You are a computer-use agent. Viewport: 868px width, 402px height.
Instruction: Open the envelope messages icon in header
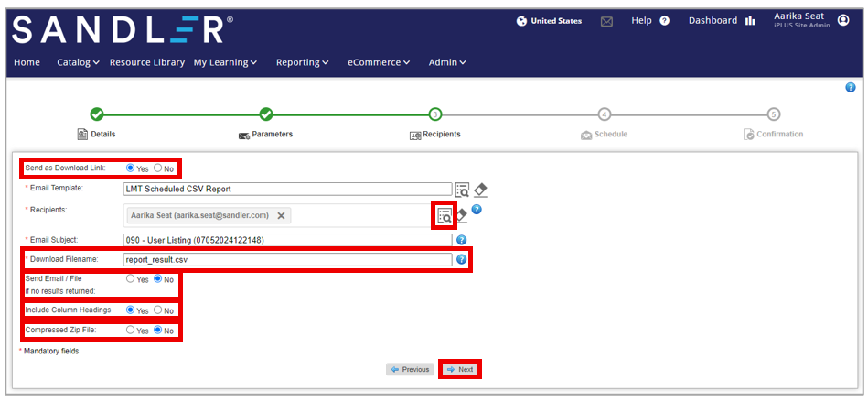click(606, 21)
